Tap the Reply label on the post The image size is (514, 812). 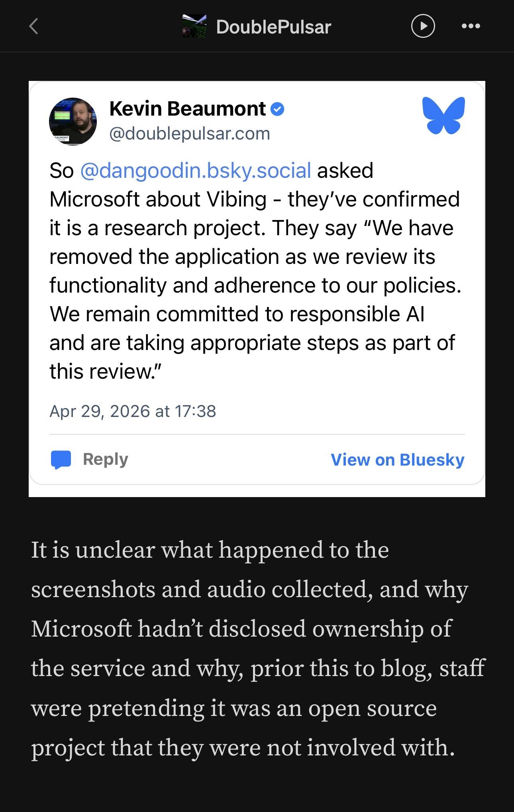click(x=105, y=459)
